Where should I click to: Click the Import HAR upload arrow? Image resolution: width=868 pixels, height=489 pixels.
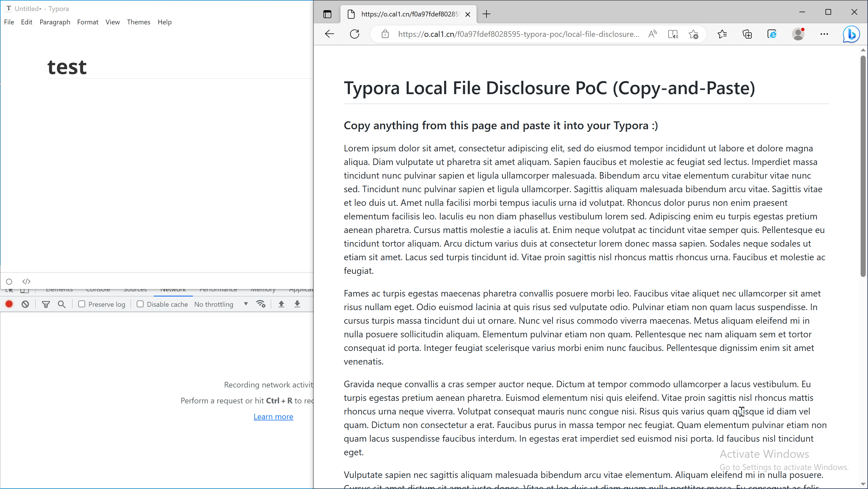click(x=281, y=304)
